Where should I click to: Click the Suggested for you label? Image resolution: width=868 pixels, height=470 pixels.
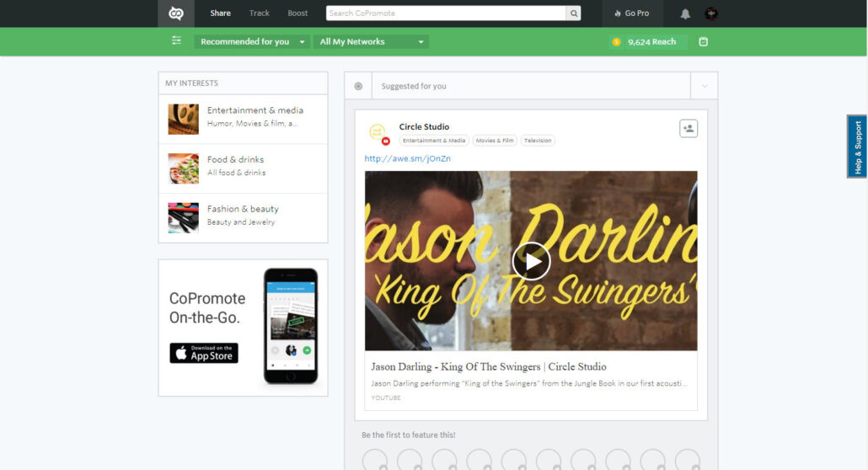[x=414, y=87]
